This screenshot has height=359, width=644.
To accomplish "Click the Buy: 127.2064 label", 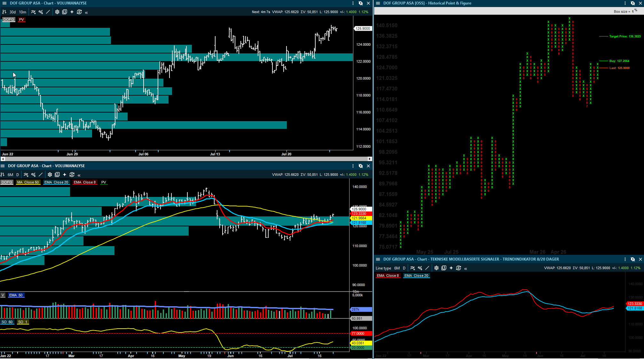I will click(x=619, y=61).
